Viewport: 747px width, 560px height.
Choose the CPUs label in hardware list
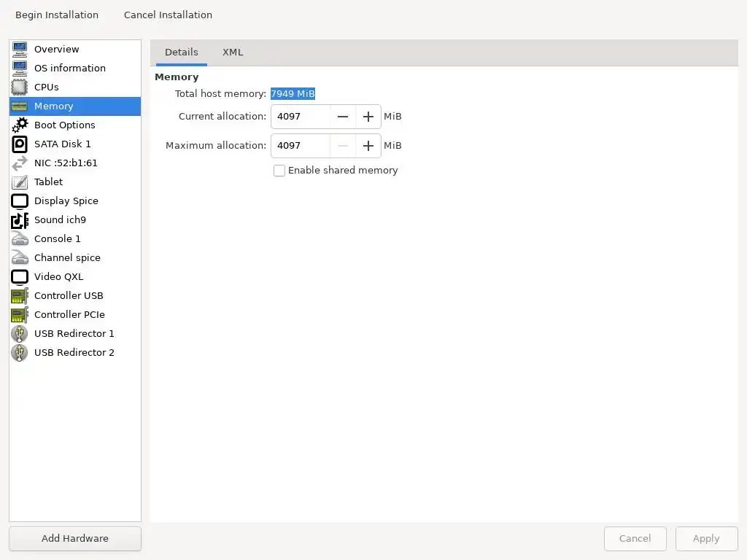click(x=47, y=87)
